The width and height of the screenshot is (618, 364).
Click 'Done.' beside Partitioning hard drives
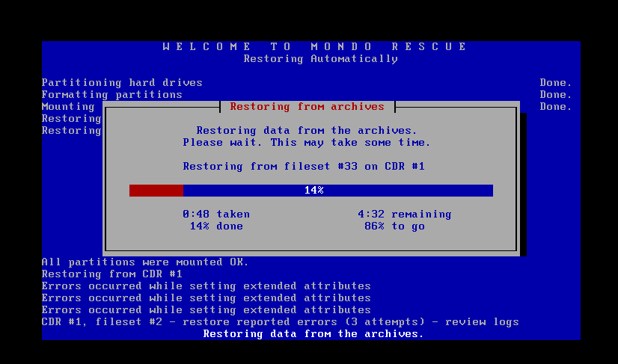[x=556, y=83]
